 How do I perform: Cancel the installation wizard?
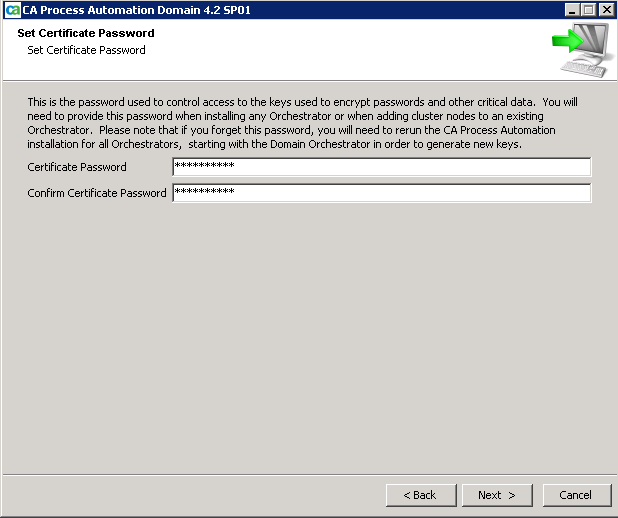coord(576,495)
